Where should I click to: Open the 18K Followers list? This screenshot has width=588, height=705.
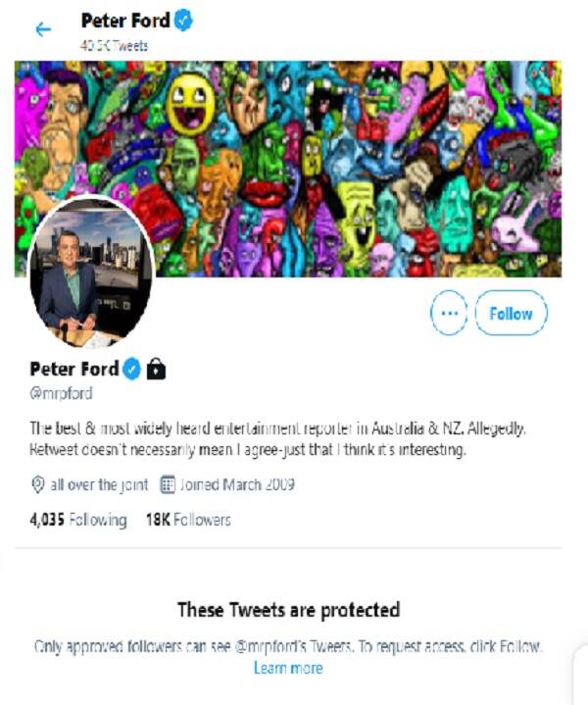coord(188,520)
